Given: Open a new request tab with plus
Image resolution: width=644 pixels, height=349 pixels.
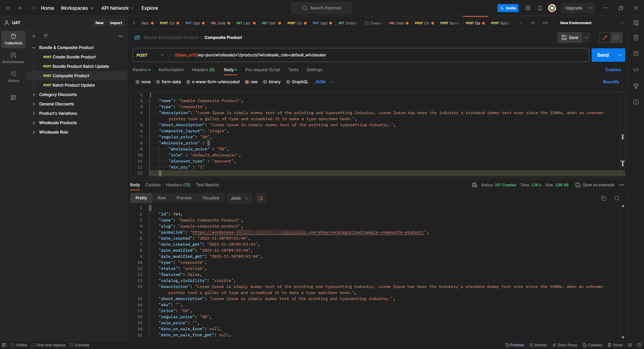Looking at the screenshot, I should [x=533, y=23].
